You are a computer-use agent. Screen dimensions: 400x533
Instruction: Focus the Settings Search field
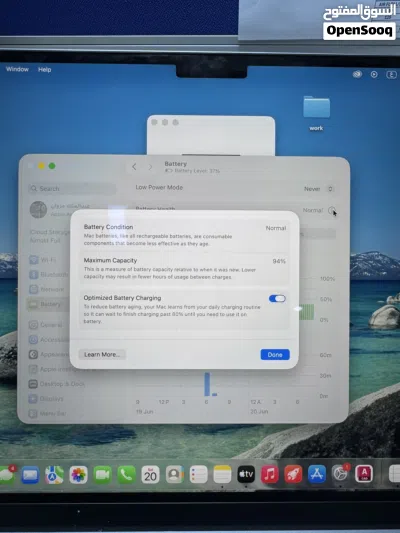(72, 189)
